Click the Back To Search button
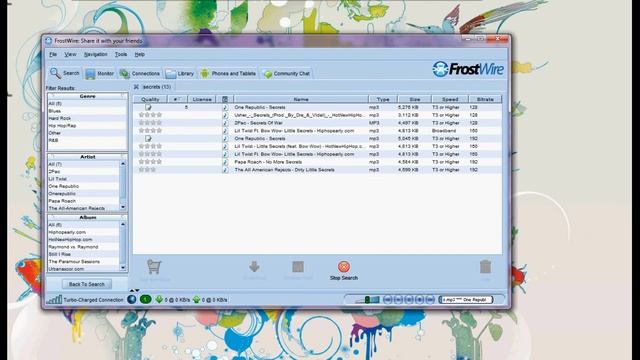 (x=87, y=284)
